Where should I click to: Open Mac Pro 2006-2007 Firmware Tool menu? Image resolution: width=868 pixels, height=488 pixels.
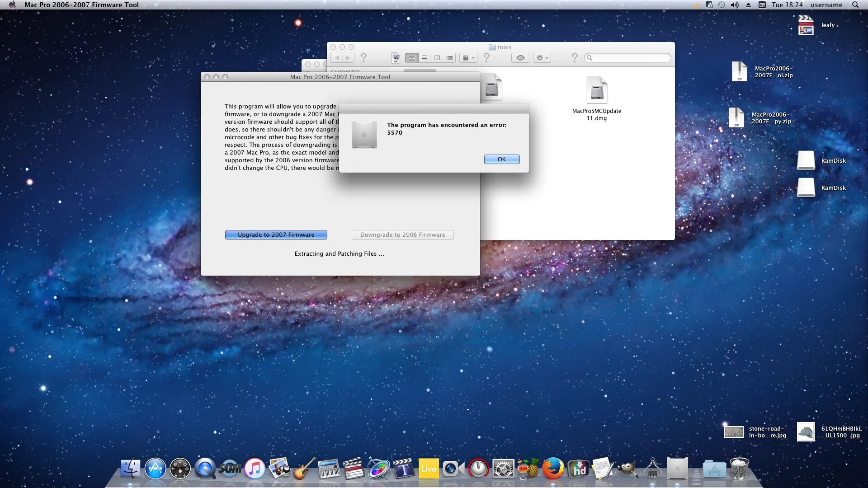pos(81,5)
